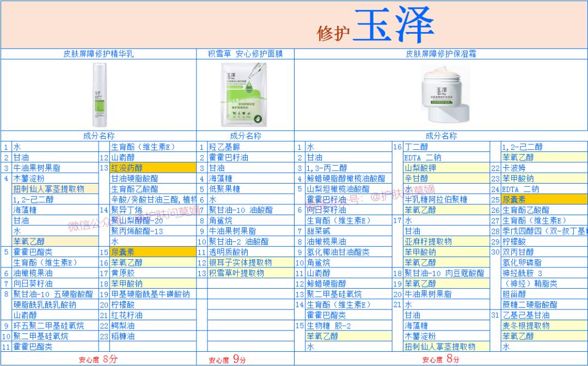Click the 胆甾醇 cell
The height and width of the screenshot is (366, 588).
click(x=544, y=294)
